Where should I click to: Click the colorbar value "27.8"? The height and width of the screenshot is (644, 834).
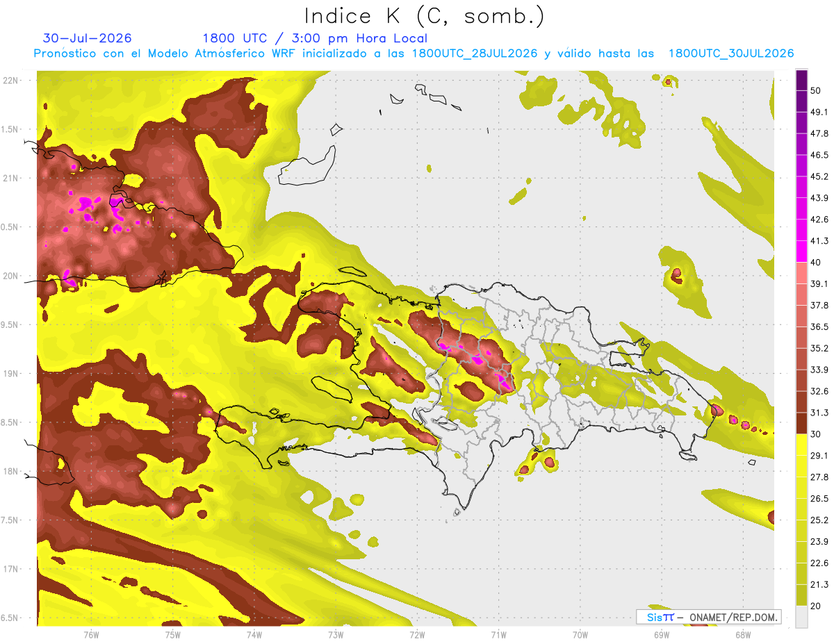pyautogui.click(x=819, y=477)
